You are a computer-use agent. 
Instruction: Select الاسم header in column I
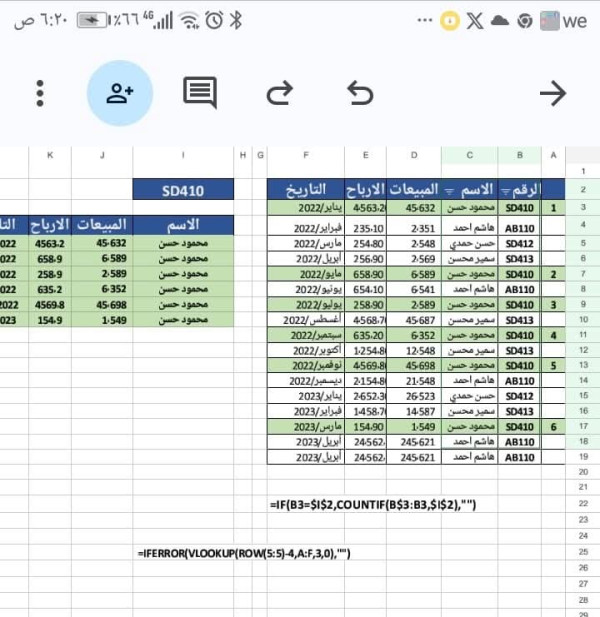[183, 225]
